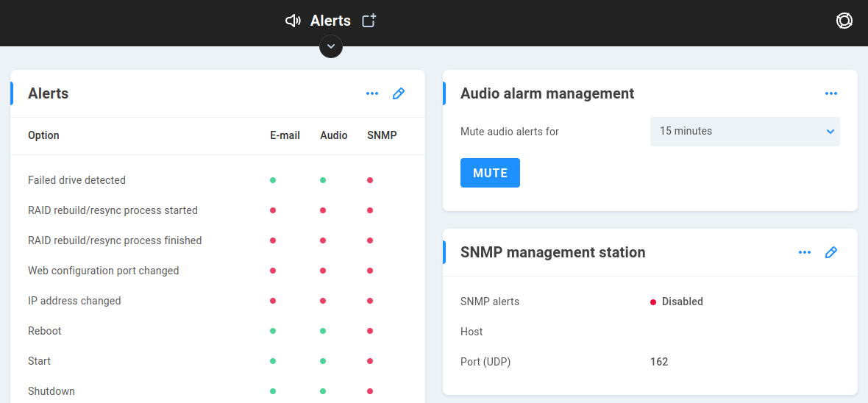Click Audio status dot for Reboot

(323, 331)
